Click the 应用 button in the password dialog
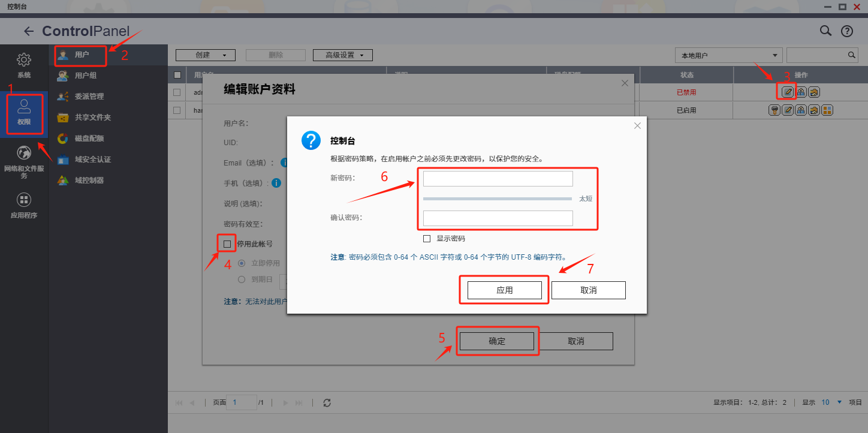 coord(504,290)
